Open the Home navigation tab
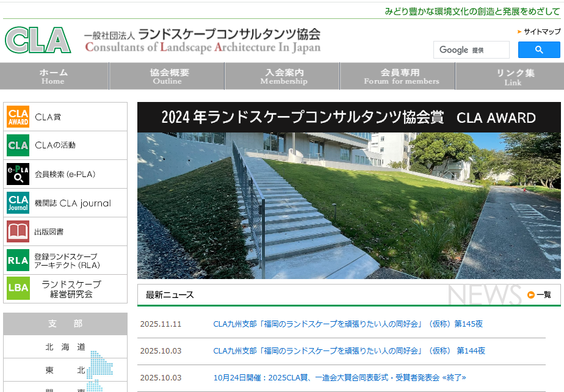This screenshot has width=564, height=392. point(54,76)
